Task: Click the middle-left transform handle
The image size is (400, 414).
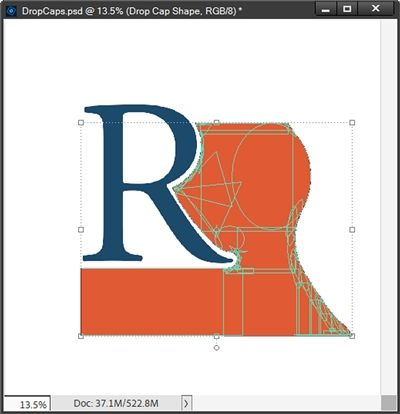Action: 81,230
